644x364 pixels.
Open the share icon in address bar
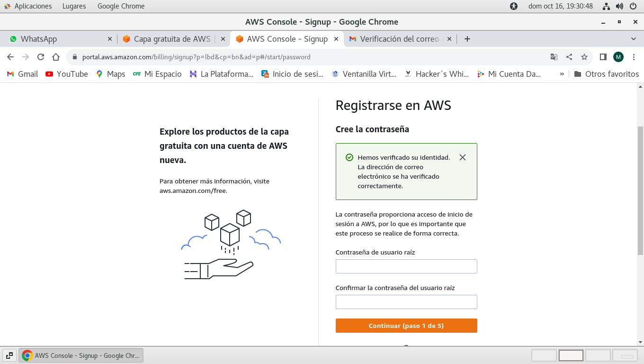pyautogui.click(x=569, y=57)
